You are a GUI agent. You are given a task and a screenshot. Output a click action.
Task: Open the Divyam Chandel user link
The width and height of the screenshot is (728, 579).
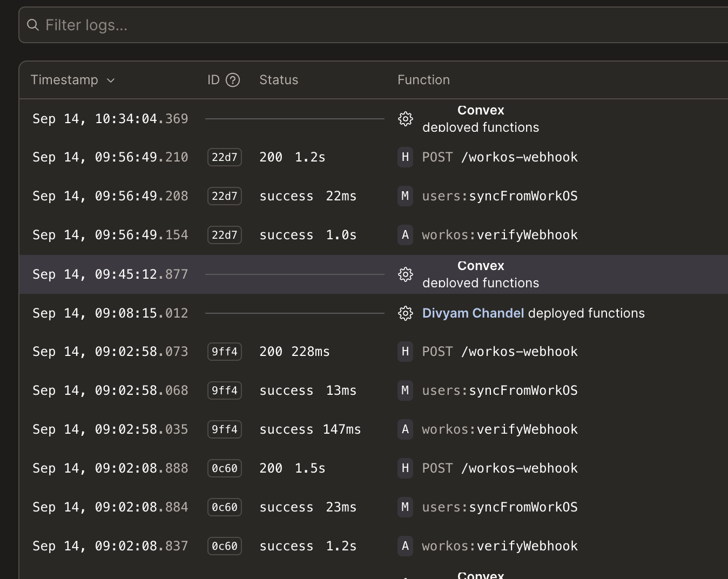point(473,313)
